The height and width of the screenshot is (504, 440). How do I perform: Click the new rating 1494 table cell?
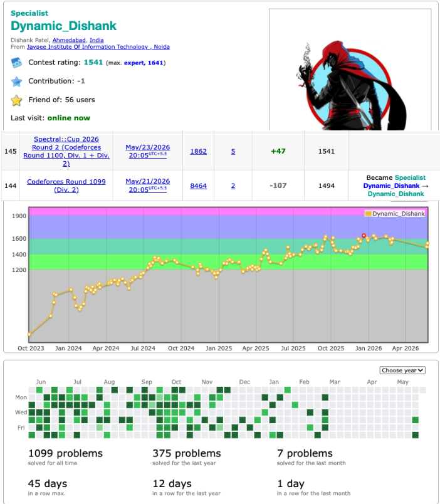coord(327,186)
